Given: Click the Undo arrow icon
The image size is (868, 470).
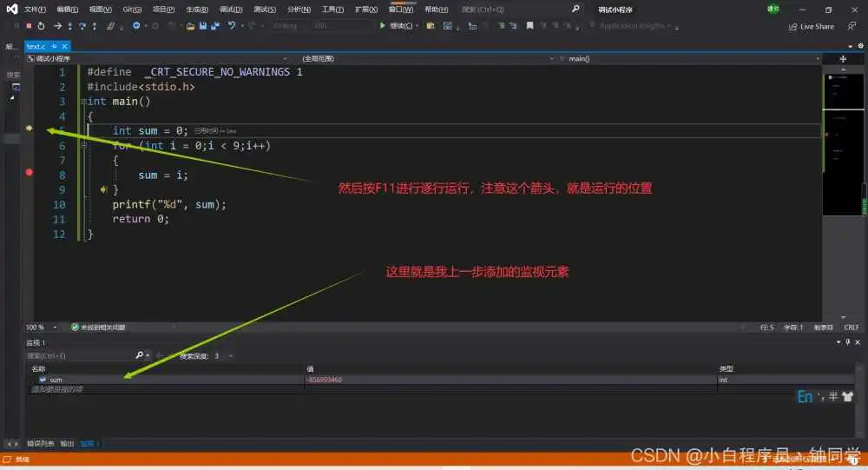Looking at the screenshot, I should pos(232,26).
